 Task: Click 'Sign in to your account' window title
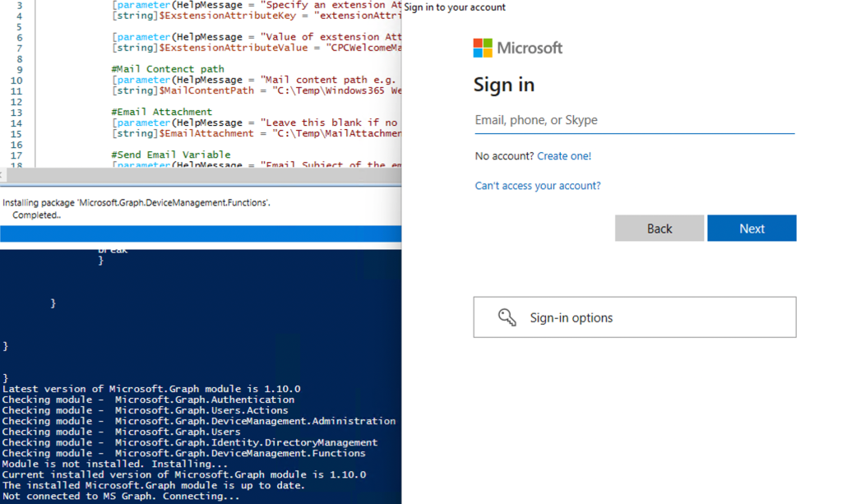(454, 7)
